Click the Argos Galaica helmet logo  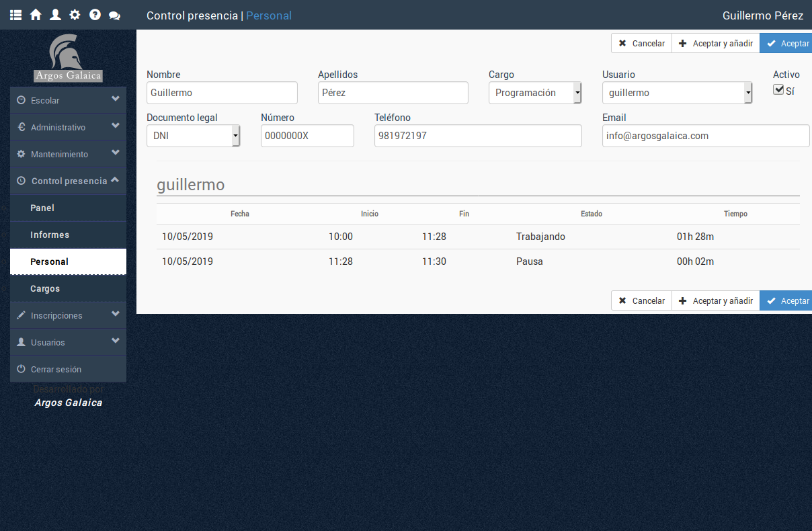[x=68, y=57]
